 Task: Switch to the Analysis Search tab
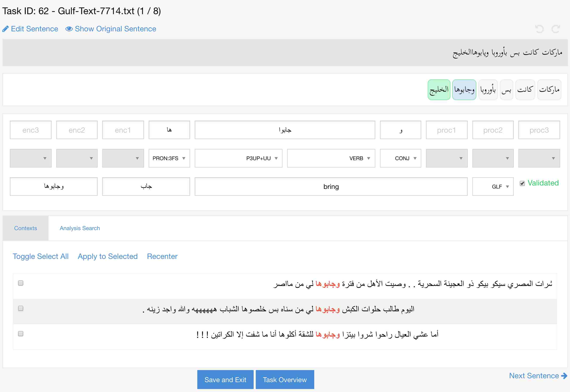(80, 228)
